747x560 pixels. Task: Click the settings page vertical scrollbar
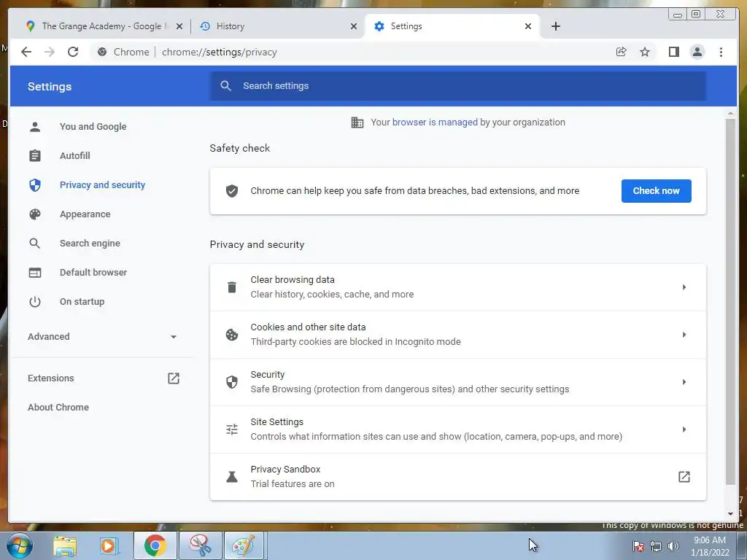[730, 301]
